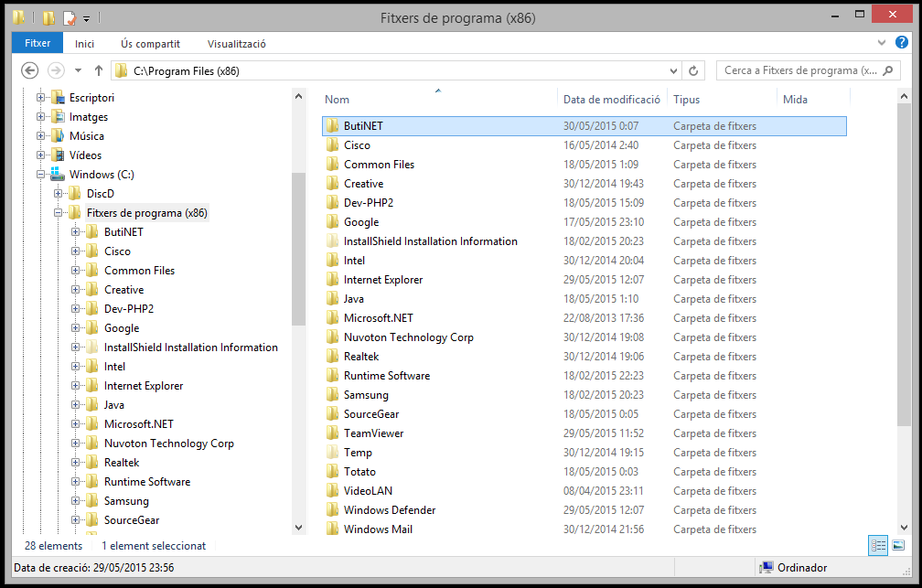Click scroll down arrow of tree pane
Screen dimensions: 922x588
tap(299, 528)
